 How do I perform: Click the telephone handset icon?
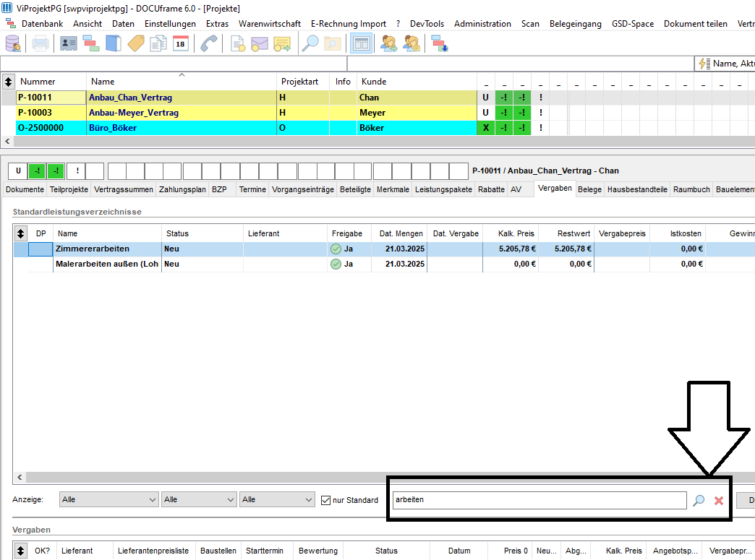[209, 44]
